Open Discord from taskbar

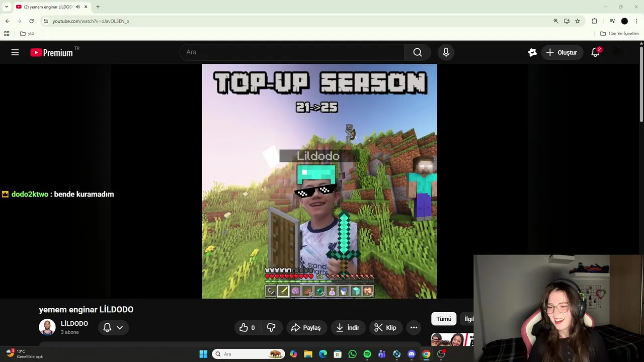coord(412,354)
